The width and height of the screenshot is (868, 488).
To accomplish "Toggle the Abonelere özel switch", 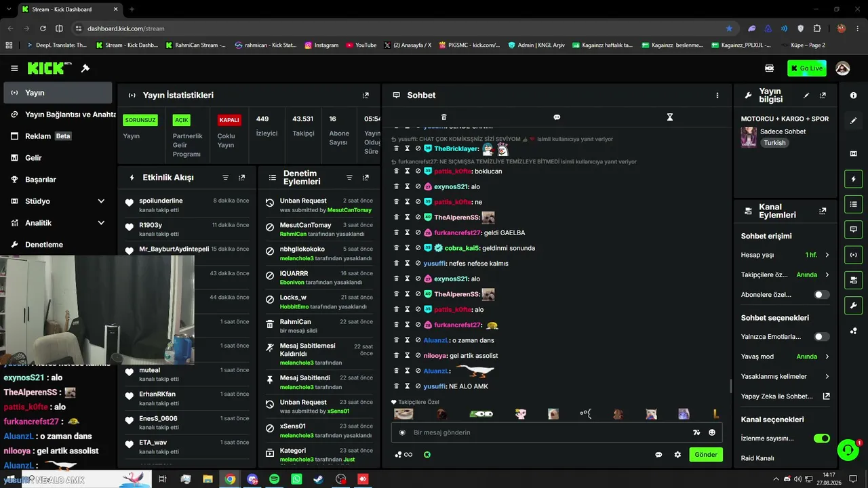I will [821, 295].
